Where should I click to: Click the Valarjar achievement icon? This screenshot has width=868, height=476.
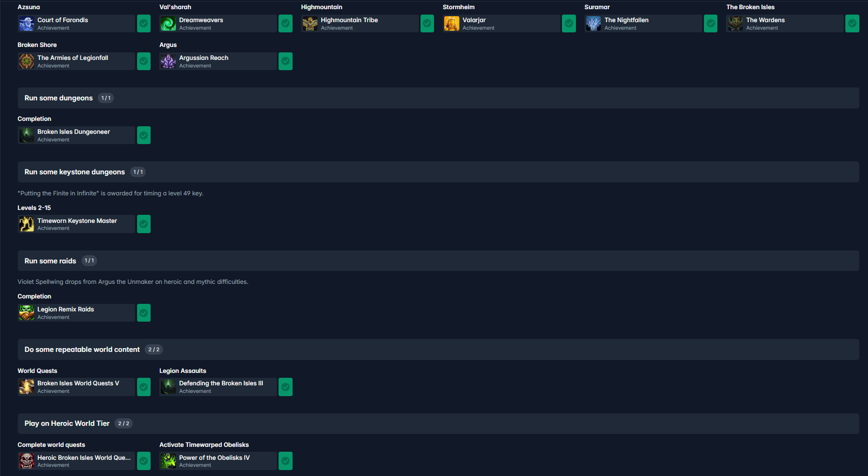[x=452, y=24]
